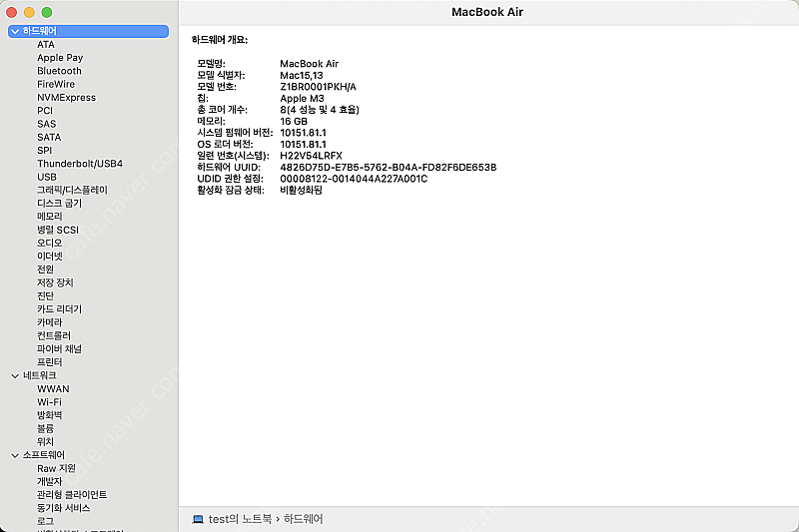The height and width of the screenshot is (532, 799).
Task: Select FireWire in the sidebar
Action: click(x=56, y=84)
